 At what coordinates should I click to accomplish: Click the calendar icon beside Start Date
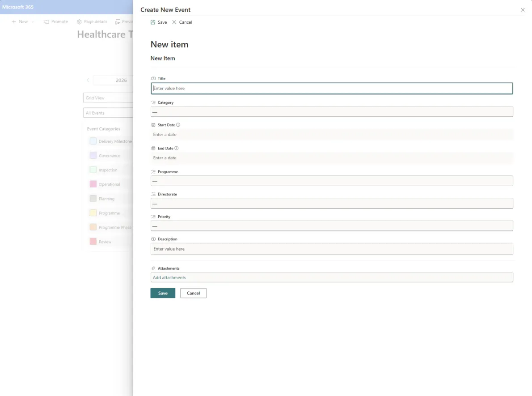tap(153, 125)
